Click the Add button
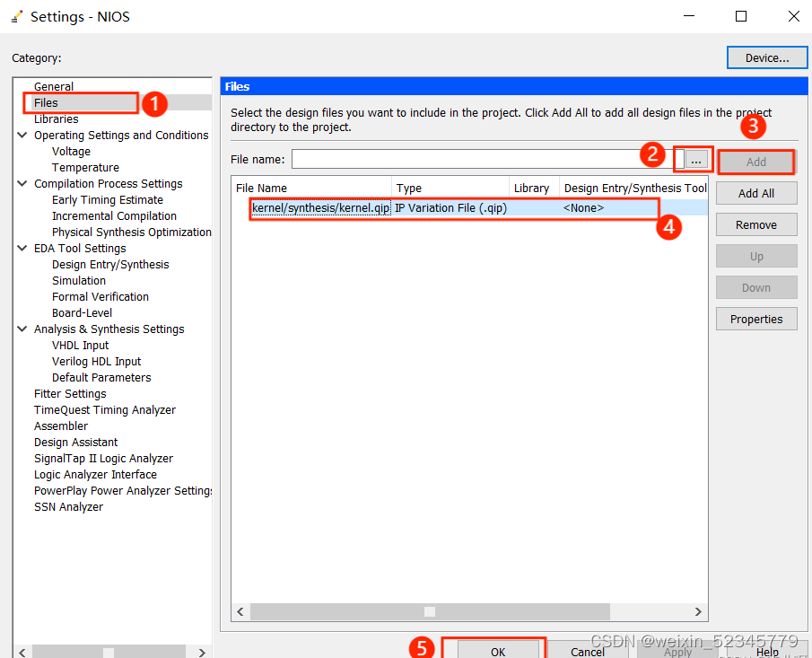812x658 pixels. pyautogui.click(x=756, y=162)
